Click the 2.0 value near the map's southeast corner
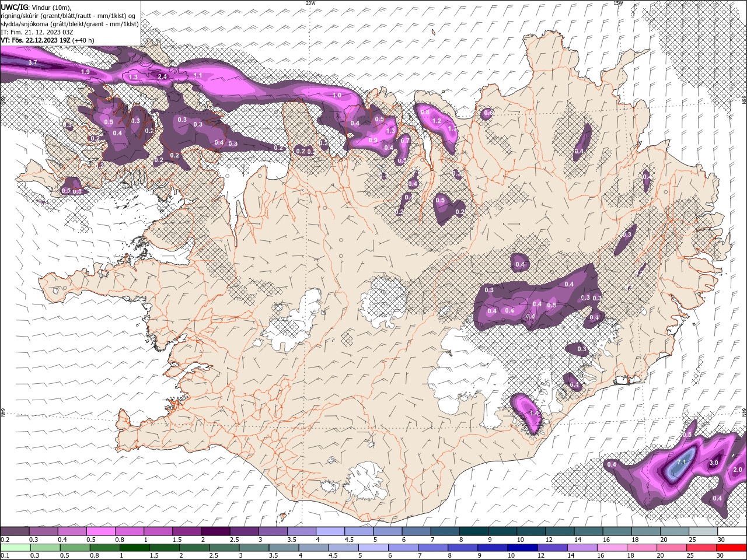 pos(737,470)
